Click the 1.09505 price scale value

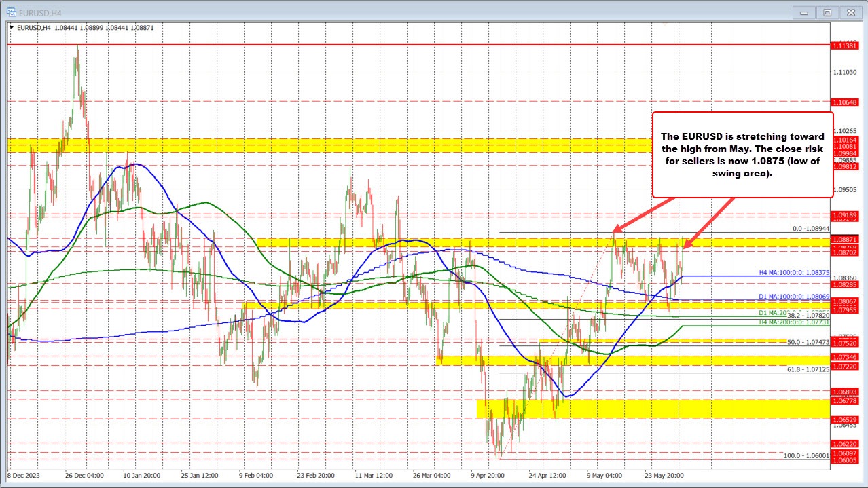[x=845, y=190]
